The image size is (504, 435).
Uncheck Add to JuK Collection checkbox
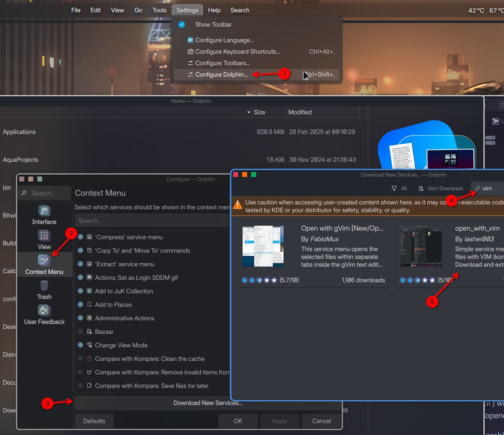(80, 291)
